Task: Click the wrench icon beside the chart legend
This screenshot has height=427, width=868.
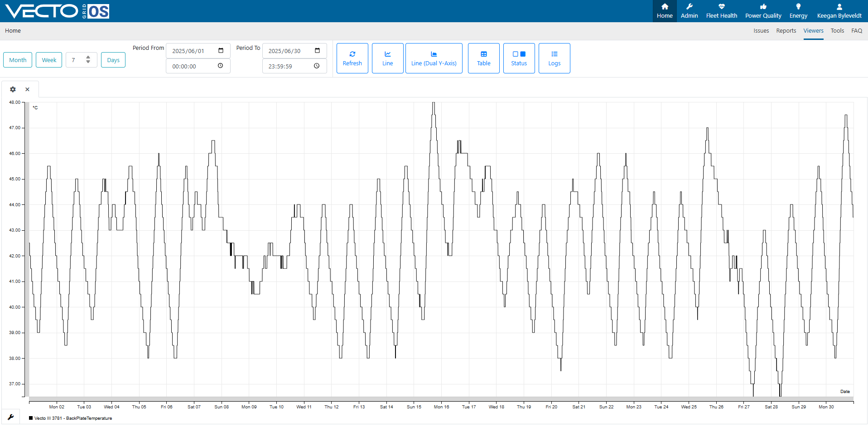Action: pos(11,417)
